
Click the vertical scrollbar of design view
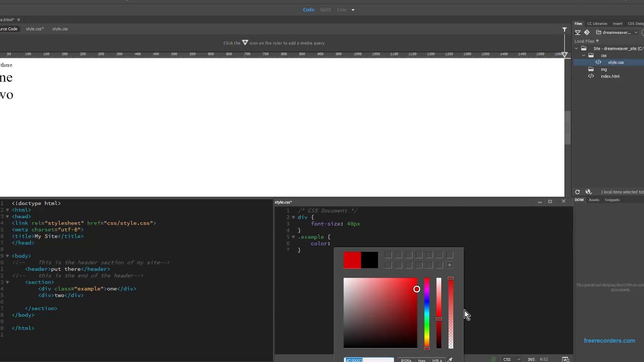569,127
